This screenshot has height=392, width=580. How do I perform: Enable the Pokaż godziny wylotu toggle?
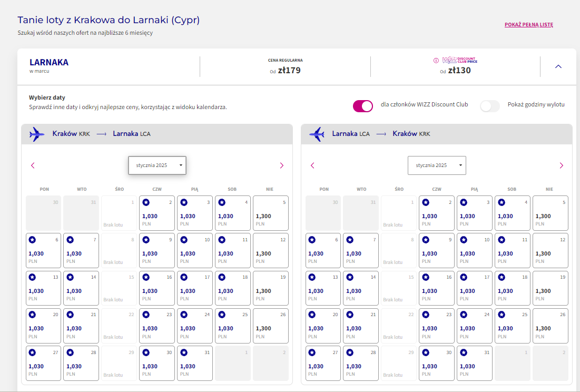(x=490, y=106)
